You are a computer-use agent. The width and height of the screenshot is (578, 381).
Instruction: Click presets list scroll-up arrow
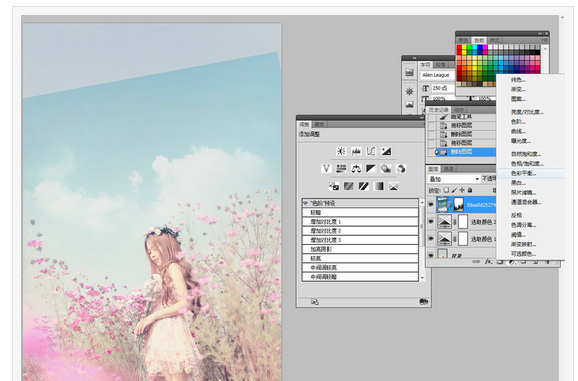click(x=422, y=203)
